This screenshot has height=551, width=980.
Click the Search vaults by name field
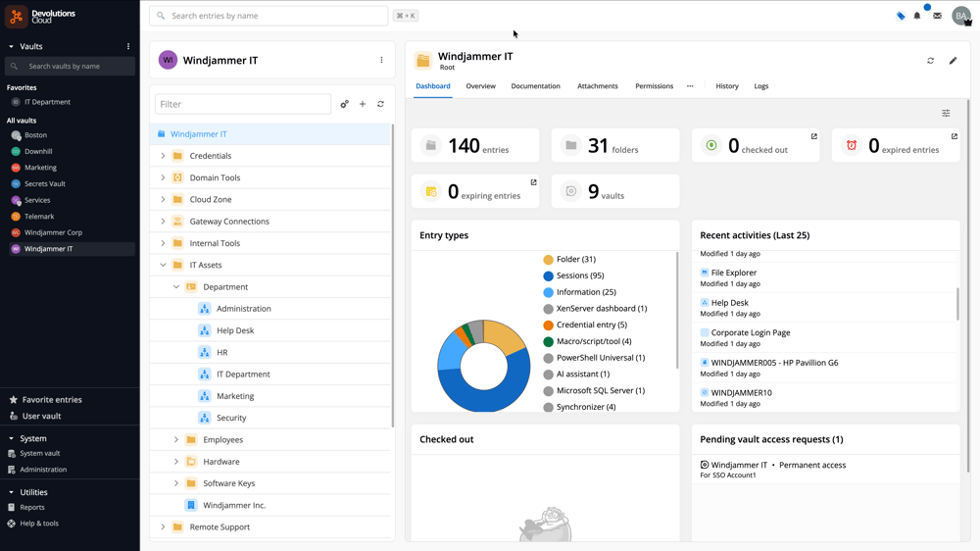click(70, 67)
